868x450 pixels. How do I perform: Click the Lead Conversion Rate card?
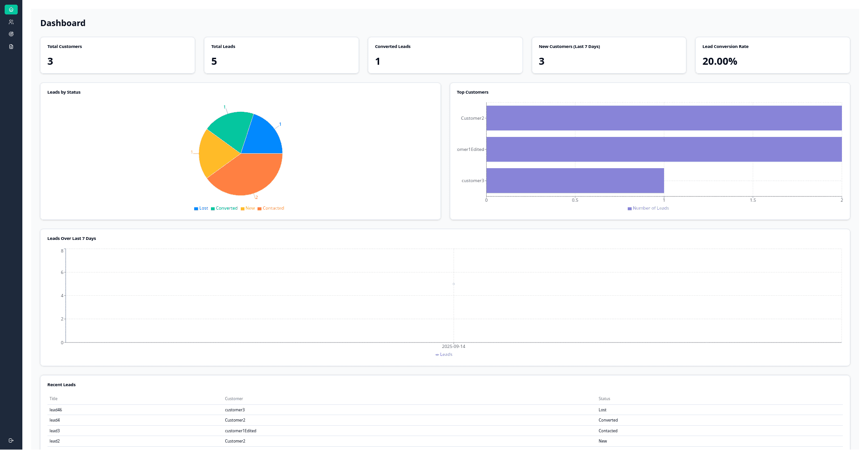point(772,55)
